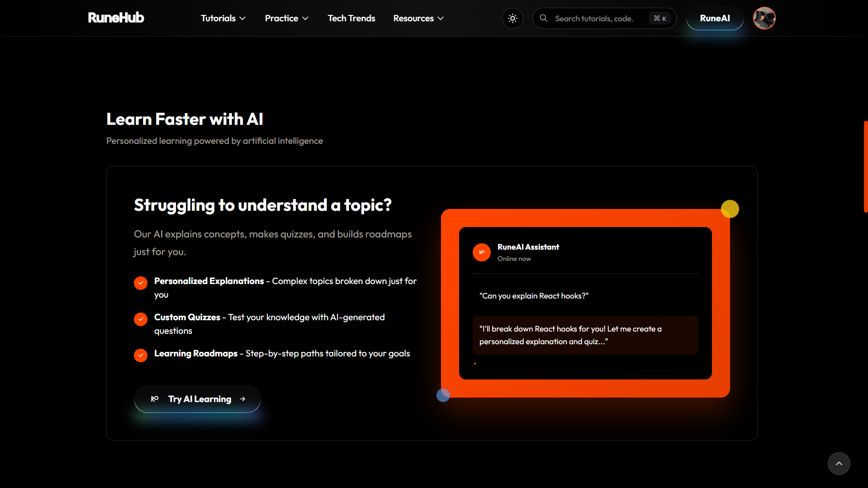Click the arrow on Try AI Learning
Screen dimensions: 868x488
242,399
